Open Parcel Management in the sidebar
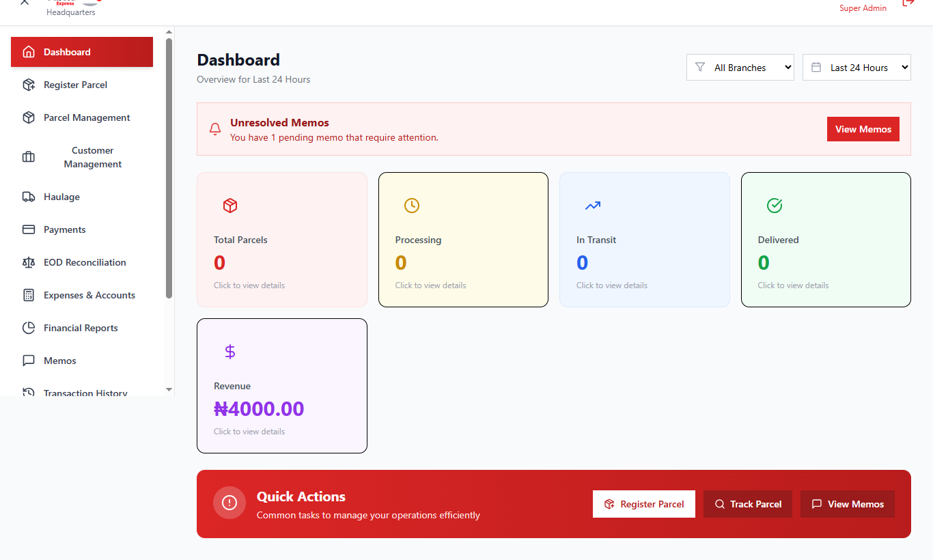 click(86, 117)
